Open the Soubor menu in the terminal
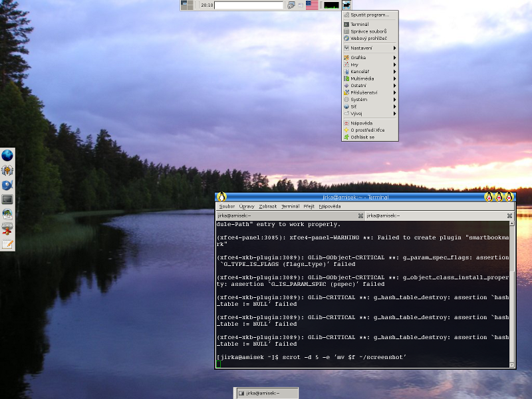This screenshot has height=399, width=532. pos(227,206)
